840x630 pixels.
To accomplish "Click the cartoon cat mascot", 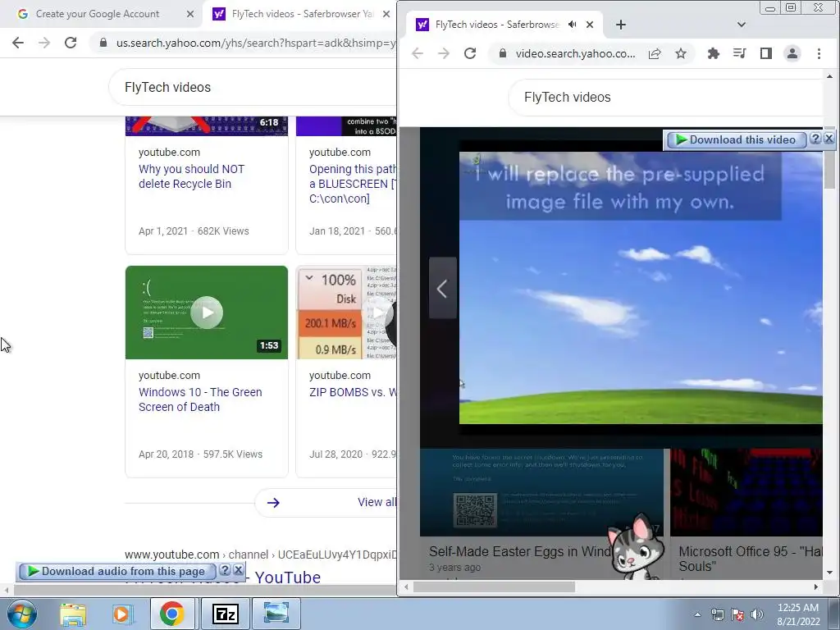I will (636, 547).
